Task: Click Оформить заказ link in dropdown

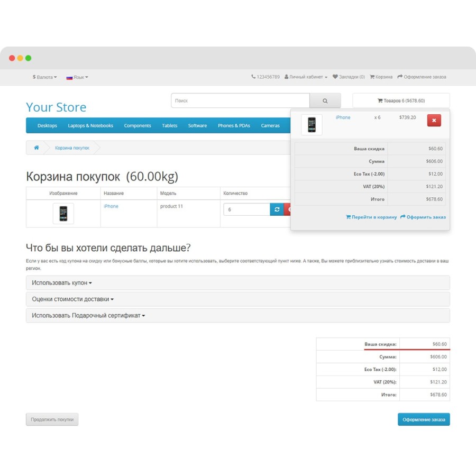Action: point(423,217)
